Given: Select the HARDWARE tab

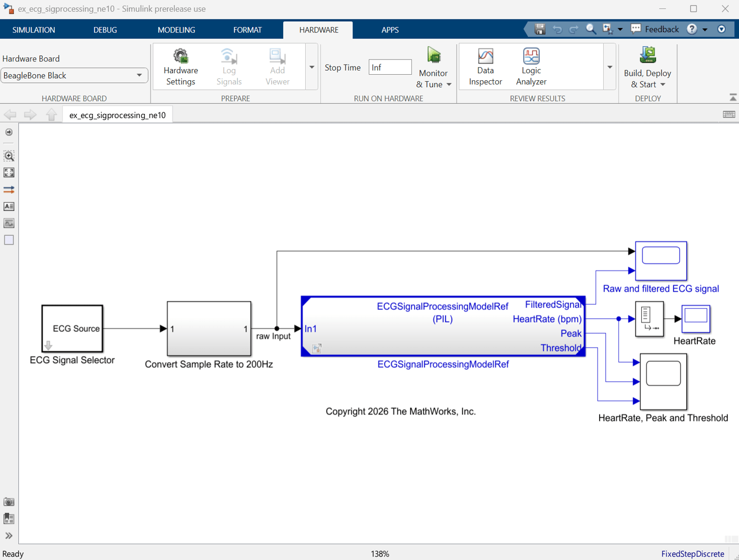Looking at the screenshot, I should click(318, 30).
